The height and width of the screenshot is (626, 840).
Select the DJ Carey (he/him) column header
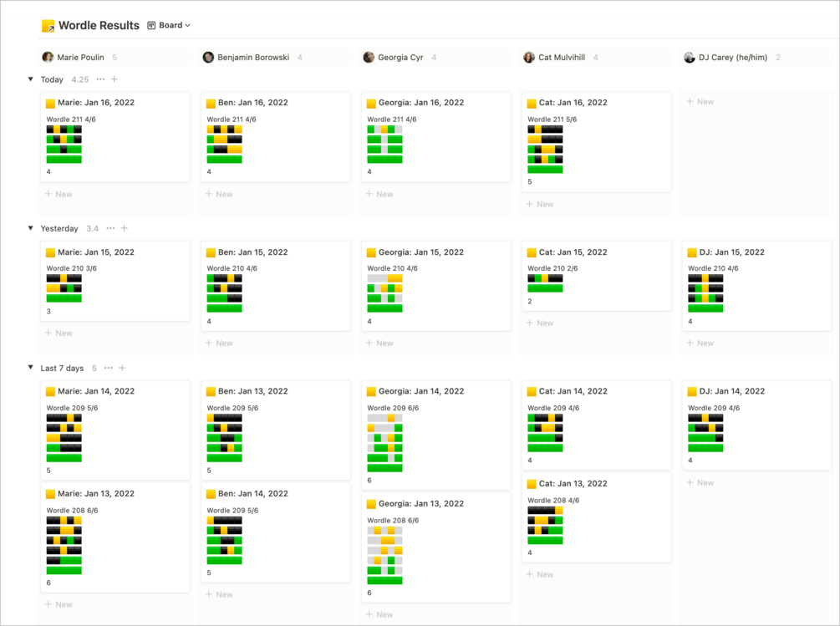coord(732,58)
